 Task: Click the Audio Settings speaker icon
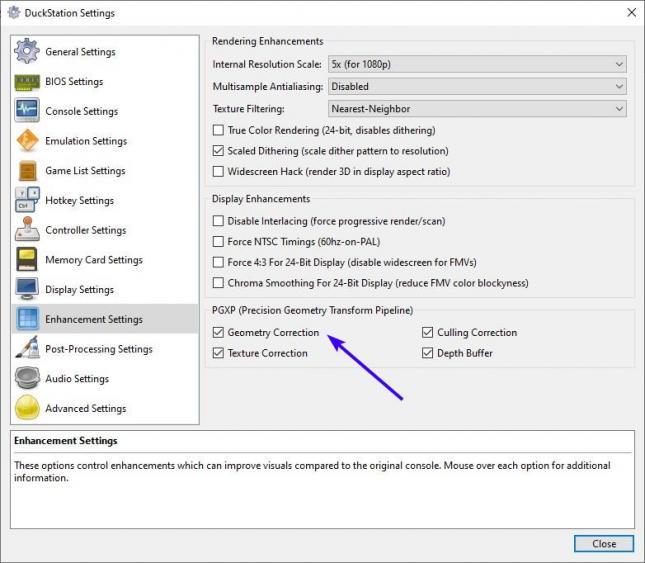click(x=27, y=378)
